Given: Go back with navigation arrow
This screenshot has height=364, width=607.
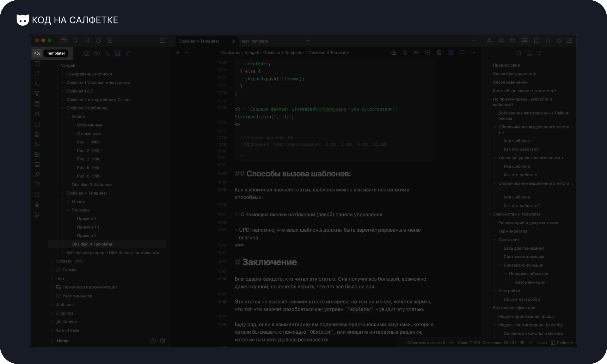Looking at the screenshot, I should pyautogui.click(x=178, y=53).
